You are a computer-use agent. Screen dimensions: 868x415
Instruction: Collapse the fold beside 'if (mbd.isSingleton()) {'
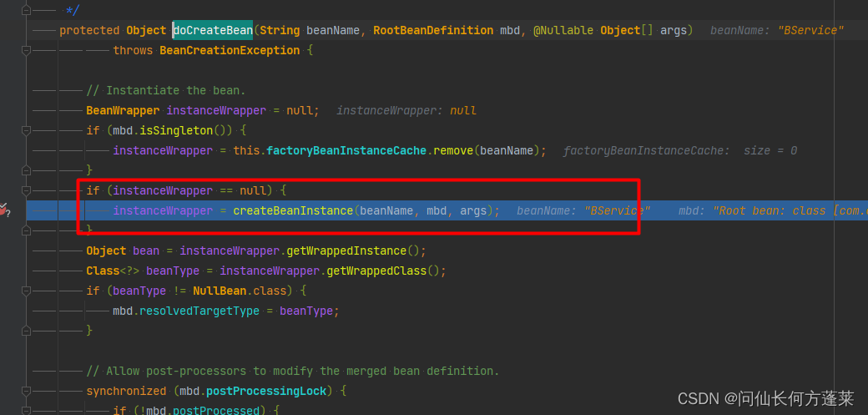tap(26, 131)
